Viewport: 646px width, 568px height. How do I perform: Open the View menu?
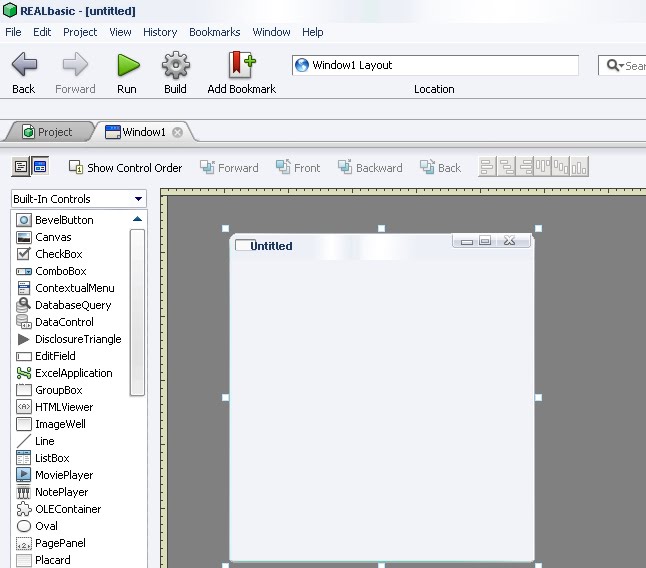click(x=120, y=32)
